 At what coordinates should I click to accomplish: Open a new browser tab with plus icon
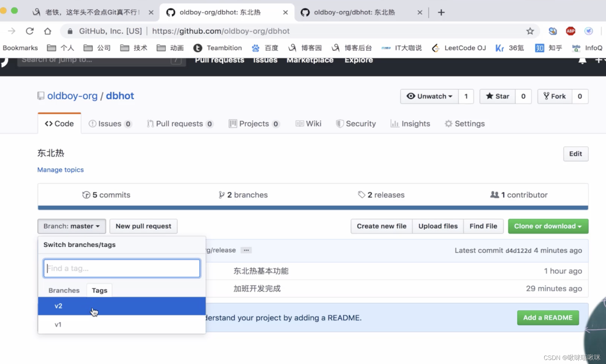click(x=441, y=12)
